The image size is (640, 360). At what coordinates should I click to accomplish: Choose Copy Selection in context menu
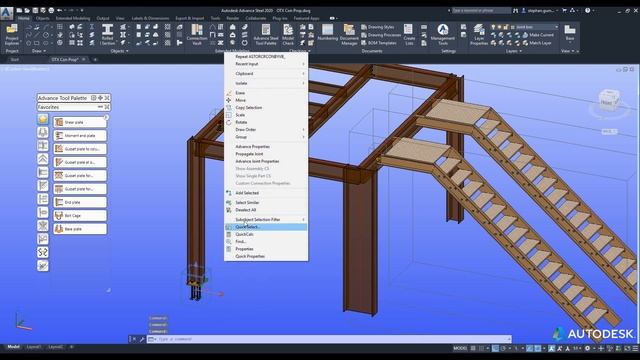click(x=266, y=108)
